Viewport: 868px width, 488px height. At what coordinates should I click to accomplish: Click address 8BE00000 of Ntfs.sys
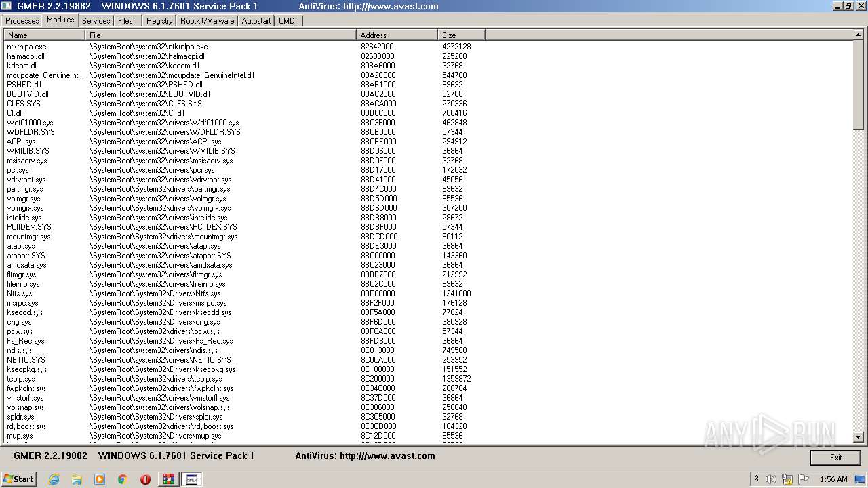click(378, 293)
